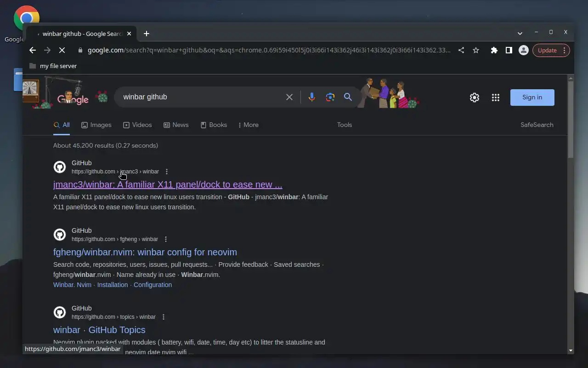Open options for the topics winbar result
The image size is (588, 368).
point(164,317)
